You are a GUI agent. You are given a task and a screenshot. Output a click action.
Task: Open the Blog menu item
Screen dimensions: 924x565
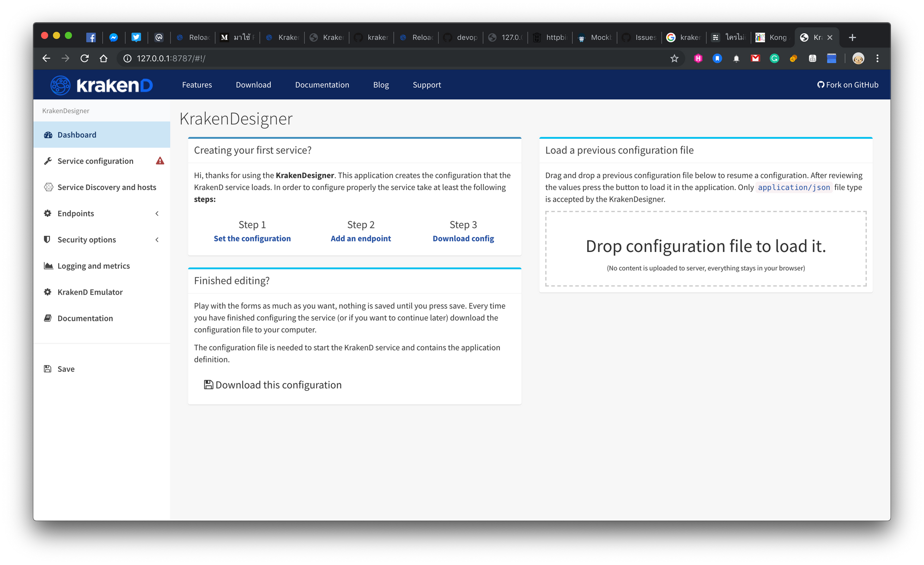pos(381,85)
